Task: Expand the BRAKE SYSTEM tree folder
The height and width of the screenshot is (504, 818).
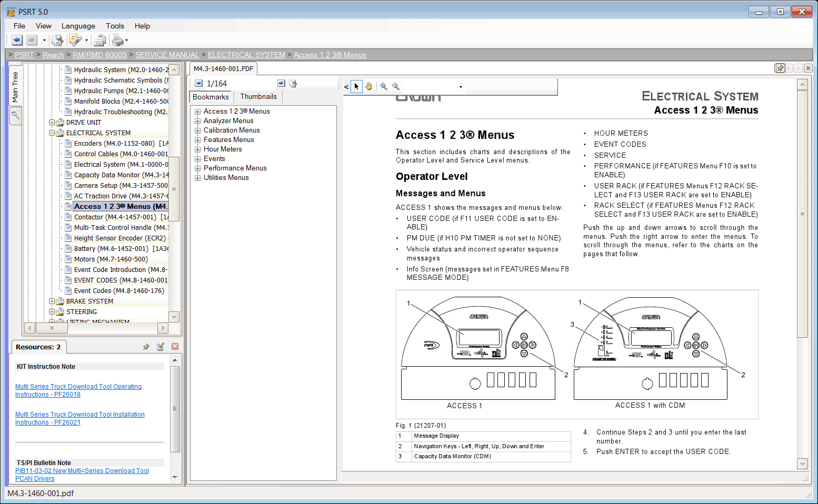Action: 52,301
